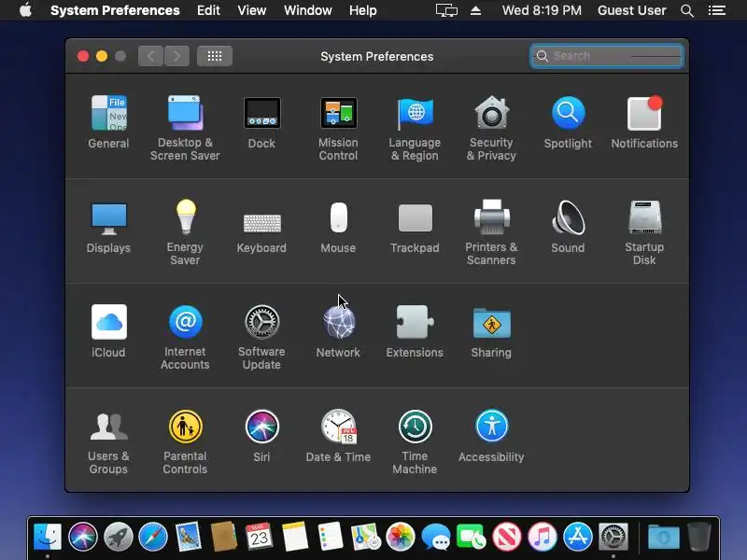Open the Edit menu

click(x=208, y=10)
